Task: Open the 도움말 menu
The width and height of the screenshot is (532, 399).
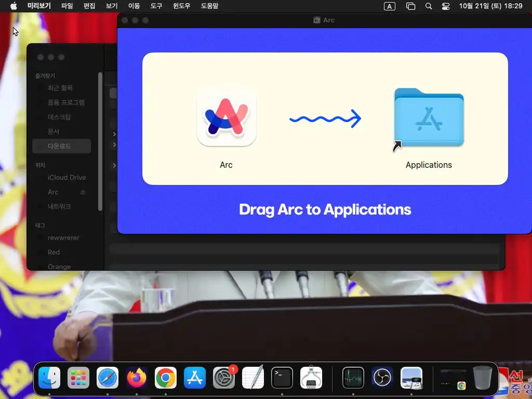Action: coord(209,6)
